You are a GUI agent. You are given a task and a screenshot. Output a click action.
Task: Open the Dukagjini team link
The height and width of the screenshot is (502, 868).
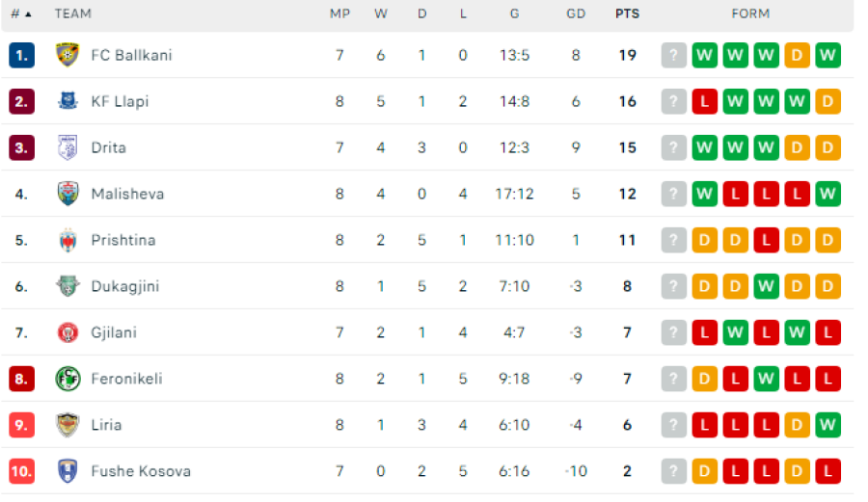pos(125,286)
